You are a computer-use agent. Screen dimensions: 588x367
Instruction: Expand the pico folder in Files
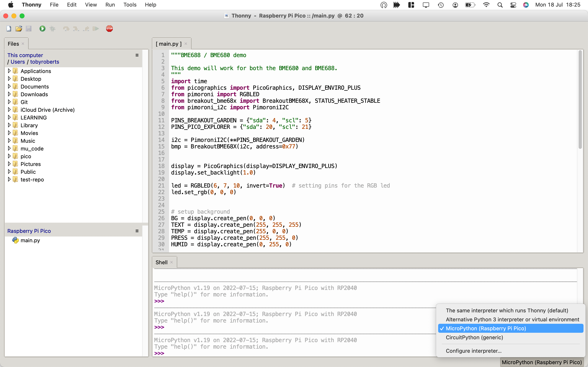click(9, 156)
